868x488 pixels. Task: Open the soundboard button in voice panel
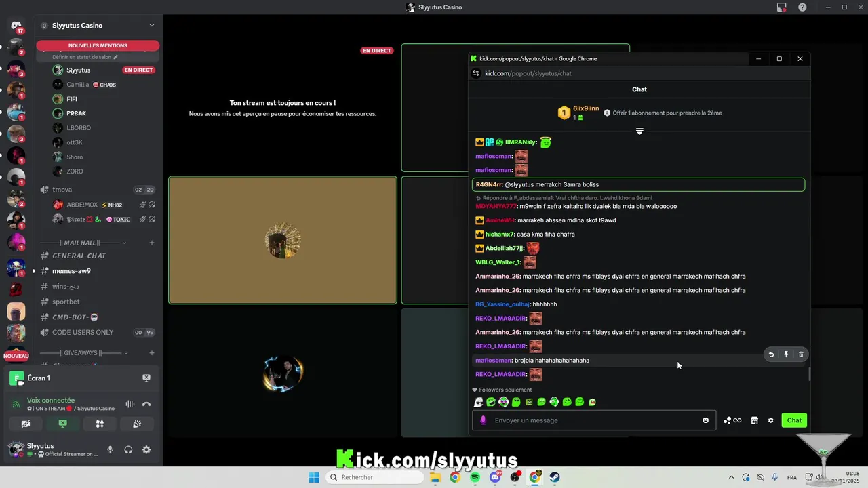point(136,424)
